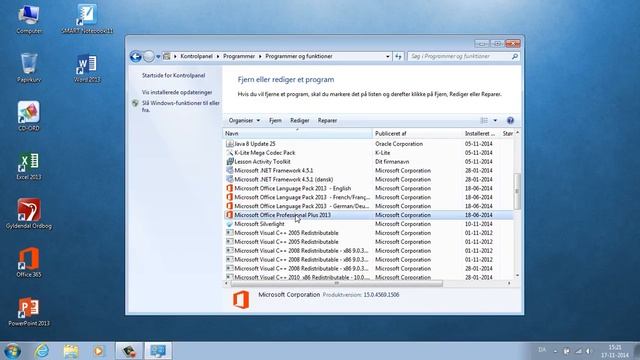
Task: Click the horizontal scrollbar thumb
Action: click(336, 283)
